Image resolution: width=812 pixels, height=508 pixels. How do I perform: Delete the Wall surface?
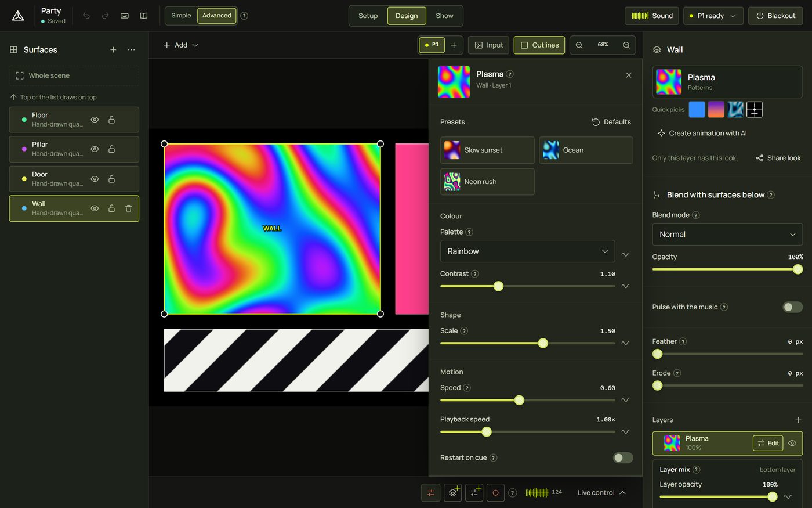(129, 208)
